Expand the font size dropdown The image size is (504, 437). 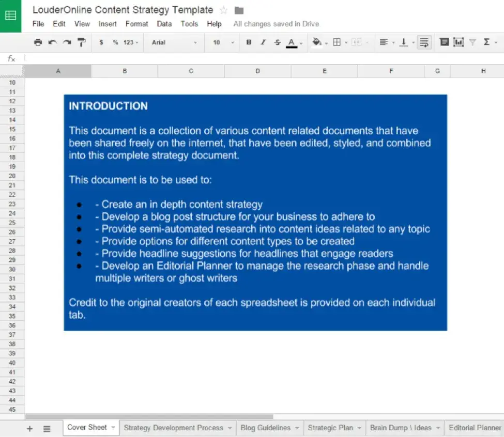(223, 42)
